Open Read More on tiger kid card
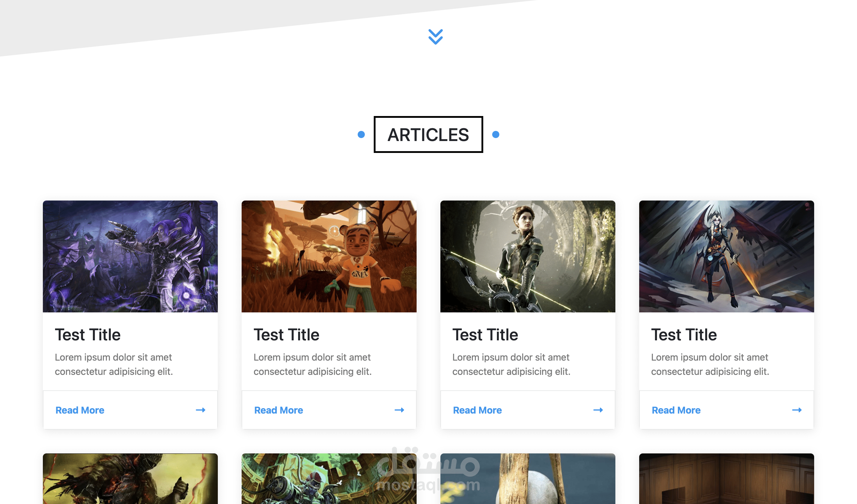Image resolution: width=857 pixels, height=504 pixels. [x=279, y=410]
